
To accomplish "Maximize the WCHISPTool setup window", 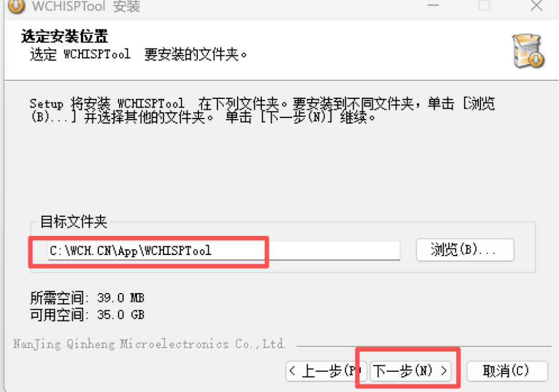I will click(484, 5).
